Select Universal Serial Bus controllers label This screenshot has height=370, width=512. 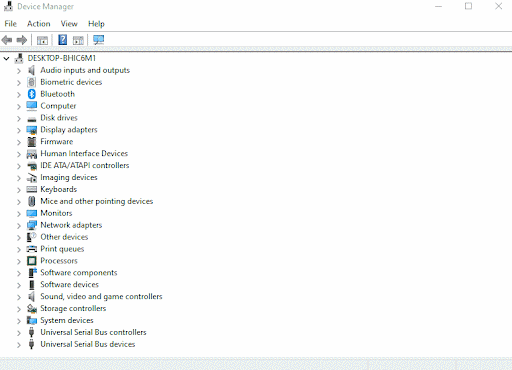[x=93, y=332]
